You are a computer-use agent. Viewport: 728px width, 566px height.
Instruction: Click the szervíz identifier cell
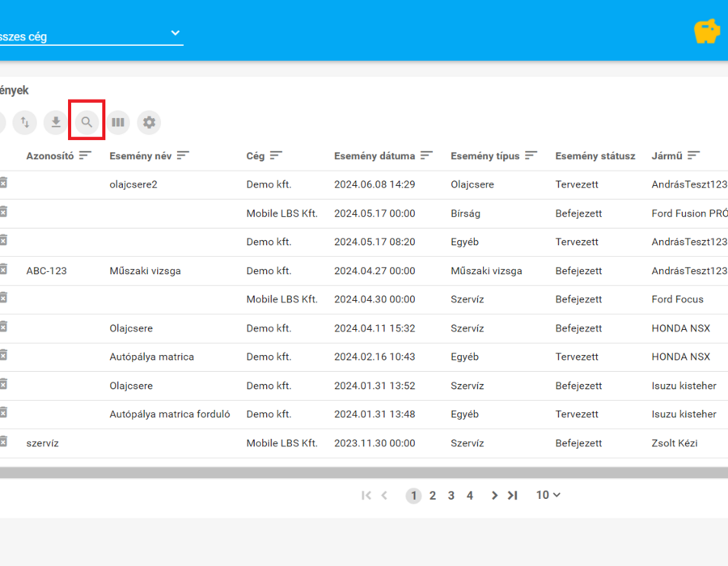42,443
